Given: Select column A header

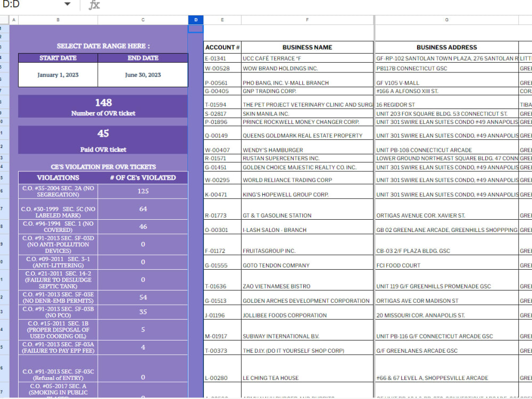Looking at the screenshot, I should point(14,20).
